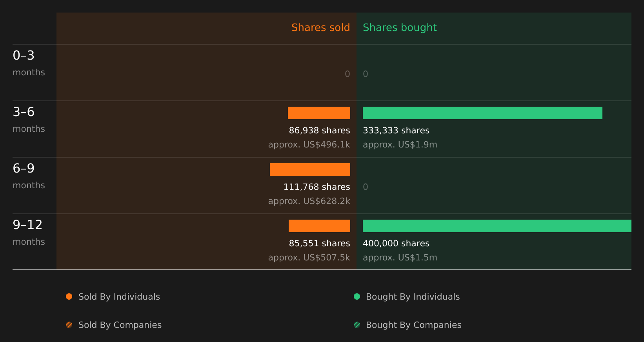
Task: Click the green Bought By Individuals legend dot
Action: tap(357, 297)
